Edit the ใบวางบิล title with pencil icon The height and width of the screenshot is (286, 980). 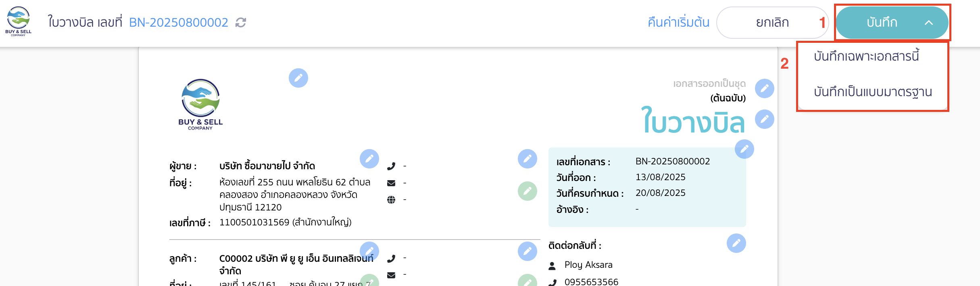(765, 119)
